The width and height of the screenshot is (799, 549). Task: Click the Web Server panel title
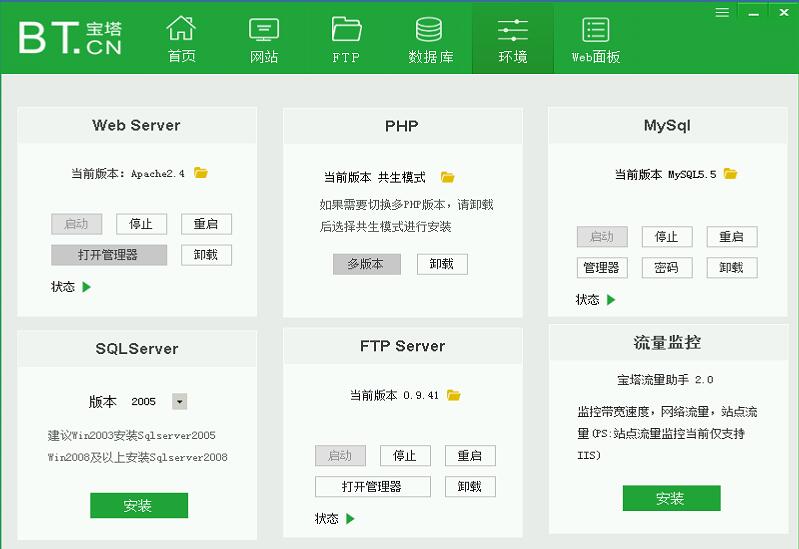tap(137, 125)
